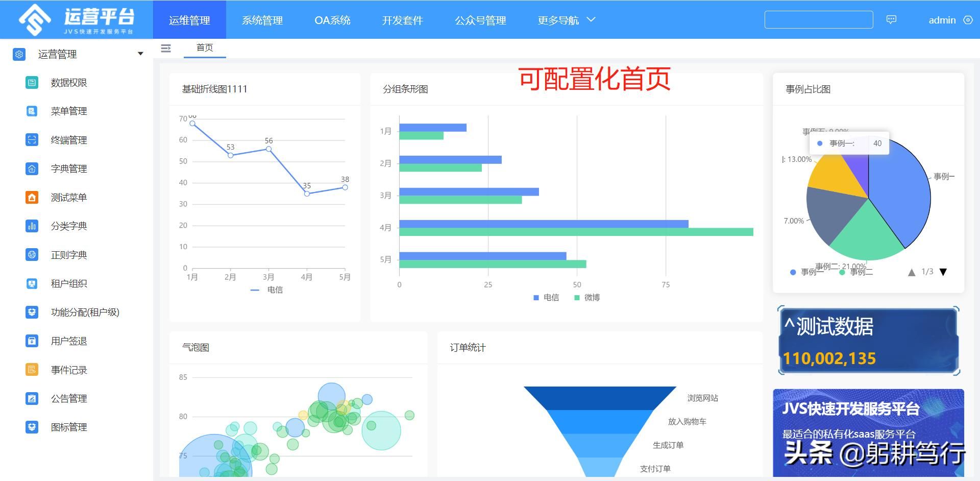Click the 浏览网站 funnel segment

pyautogui.click(x=600, y=398)
